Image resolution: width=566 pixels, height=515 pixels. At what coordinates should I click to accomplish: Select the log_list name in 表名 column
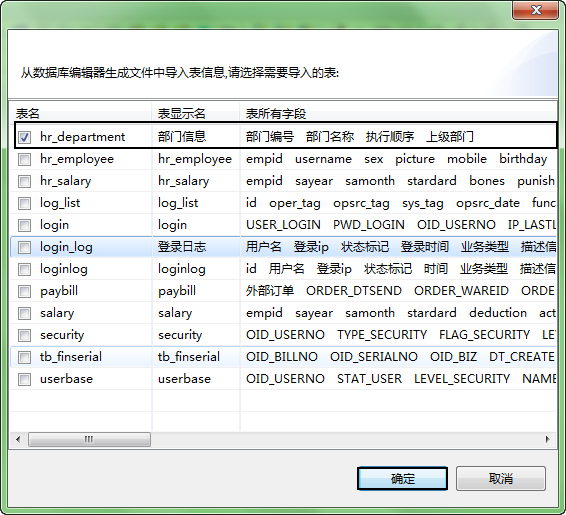click(x=60, y=203)
